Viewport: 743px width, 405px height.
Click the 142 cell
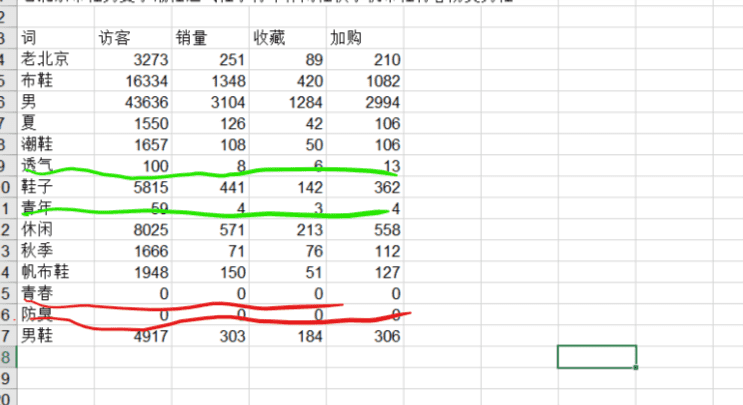(x=288, y=187)
